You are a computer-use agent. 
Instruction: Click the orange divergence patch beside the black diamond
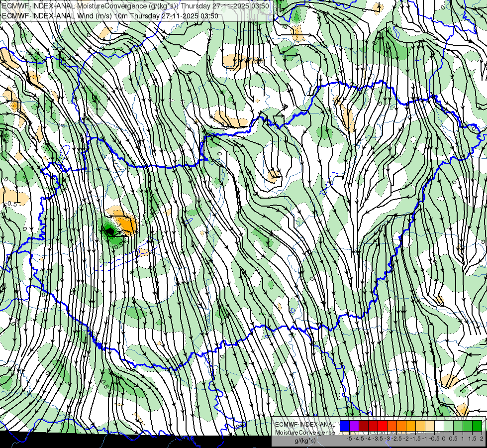tap(128, 224)
